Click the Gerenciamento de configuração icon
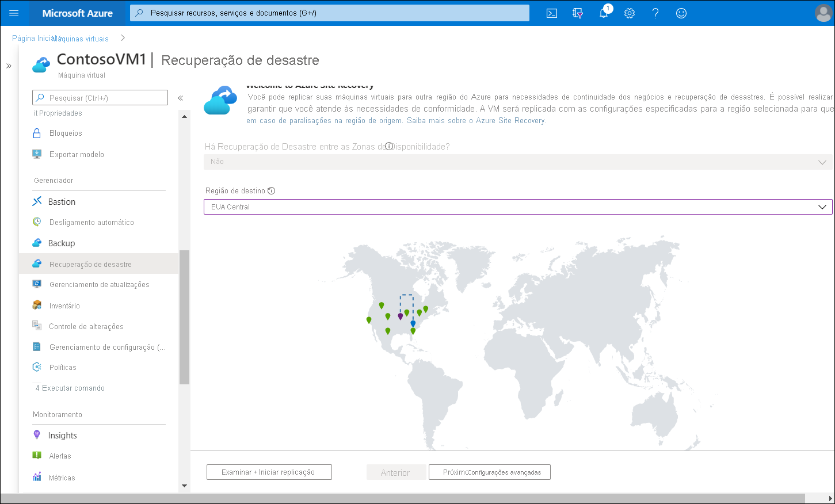 (x=37, y=347)
